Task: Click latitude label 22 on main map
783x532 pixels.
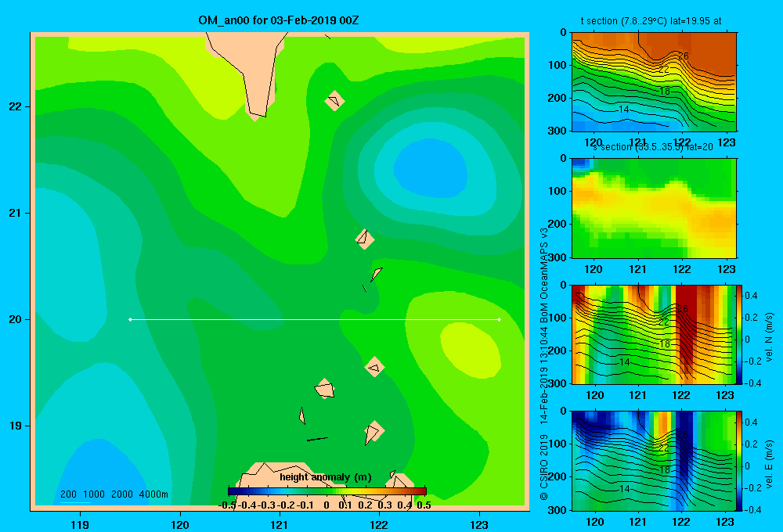Action: click(x=16, y=107)
